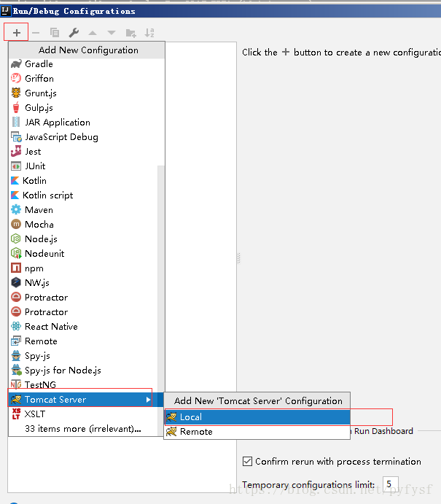Open the wrench Edit Defaults icon
Viewport: 441px width, 504px height.
tap(74, 33)
